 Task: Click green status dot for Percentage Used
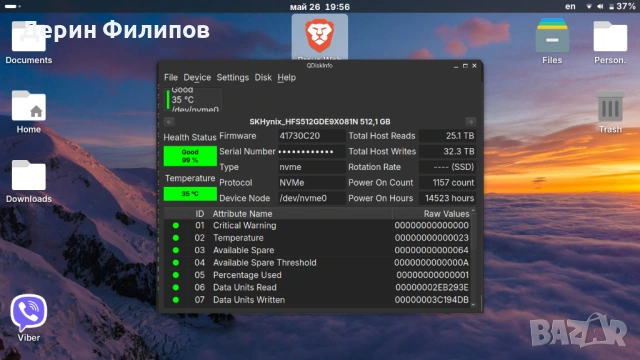point(176,275)
